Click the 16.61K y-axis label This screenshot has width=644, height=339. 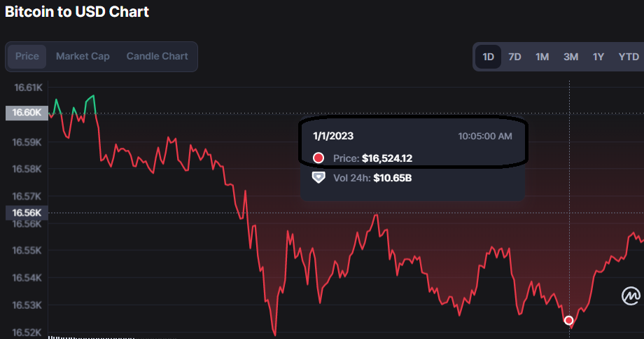[x=28, y=88]
